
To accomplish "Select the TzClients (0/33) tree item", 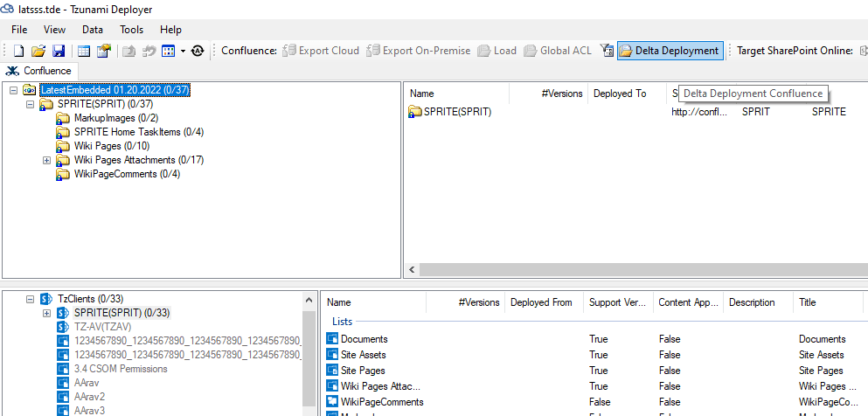I will (x=90, y=299).
